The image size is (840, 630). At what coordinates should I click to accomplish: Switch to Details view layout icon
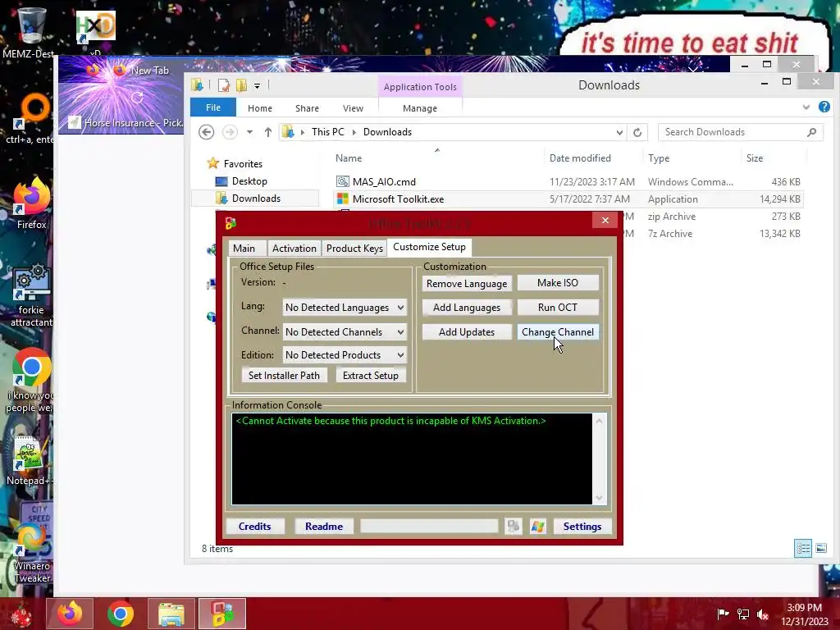pyautogui.click(x=802, y=548)
